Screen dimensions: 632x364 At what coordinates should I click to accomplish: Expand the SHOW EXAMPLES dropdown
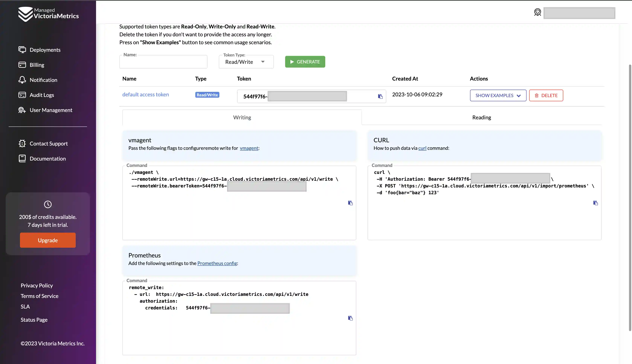(x=498, y=95)
